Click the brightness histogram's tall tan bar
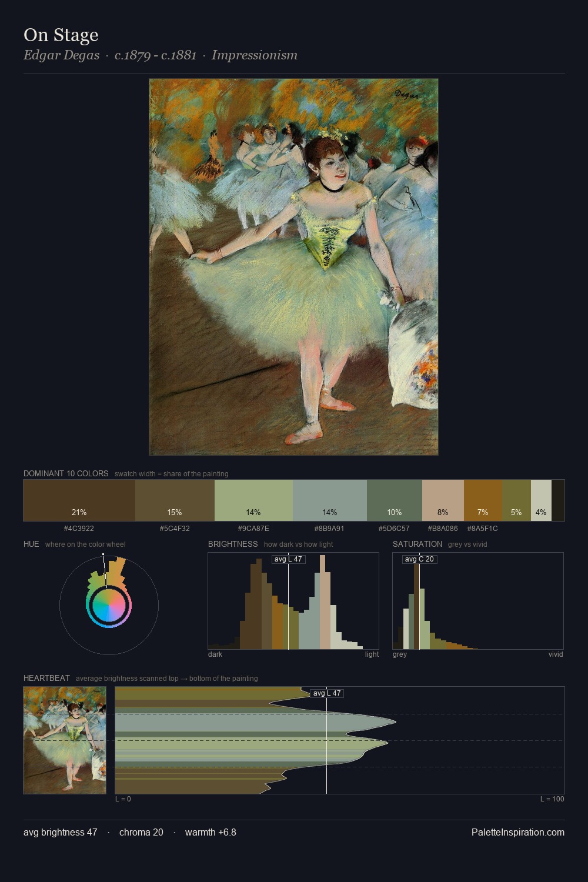Screen dimensions: 588x882 point(322,602)
